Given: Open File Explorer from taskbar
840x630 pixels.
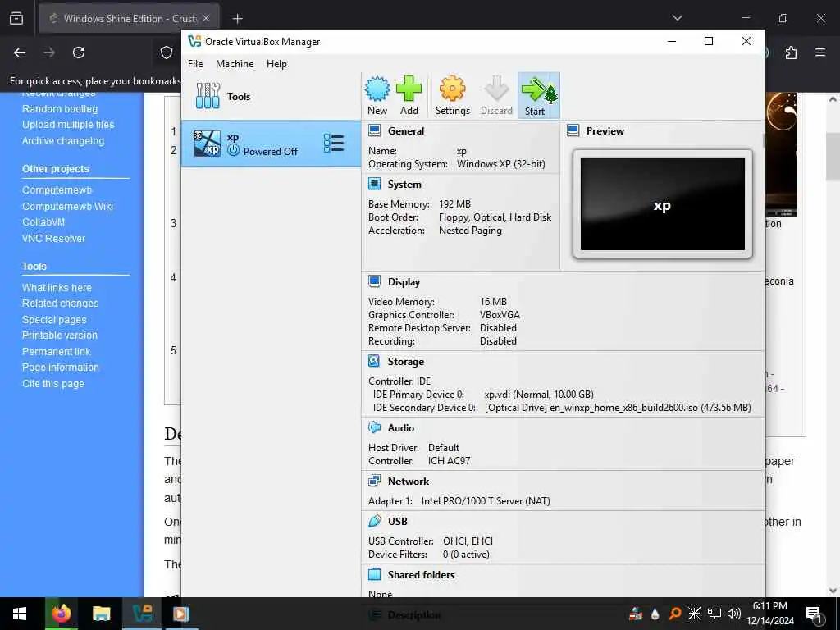Looking at the screenshot, I should (101, 614).
